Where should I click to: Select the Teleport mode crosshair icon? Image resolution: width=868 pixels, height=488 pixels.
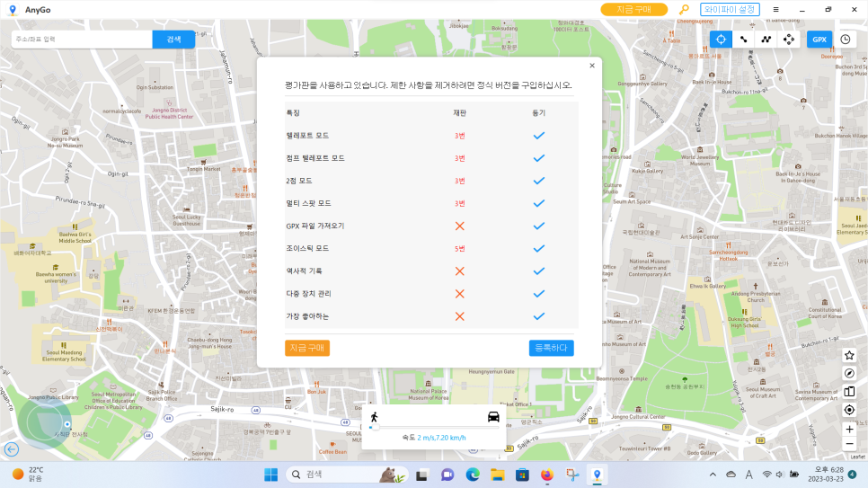[721, 40]
